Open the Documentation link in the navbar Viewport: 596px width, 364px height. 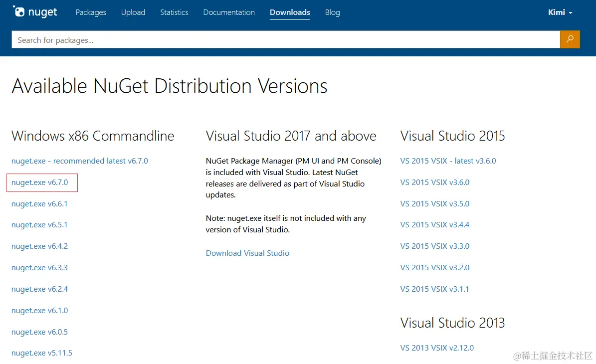tap(229, 12)
